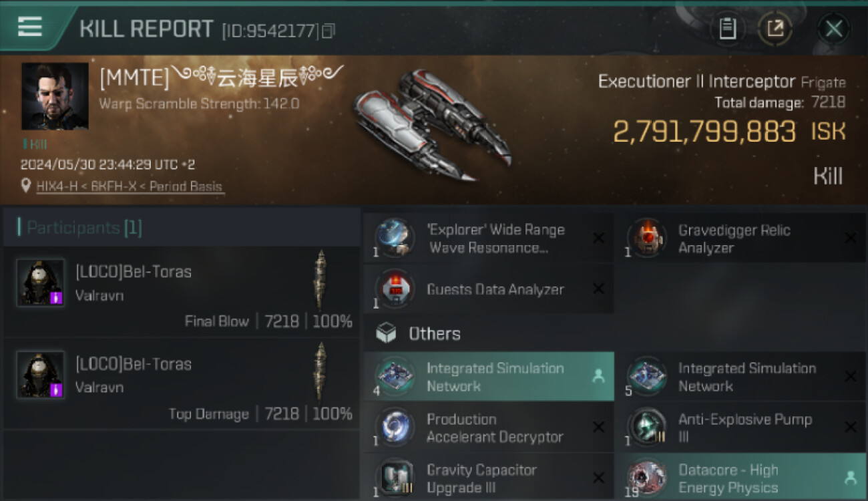
Task: View the Final Blow Valravn ship icon
Action: pyautogui.click(x=320, y=281)
